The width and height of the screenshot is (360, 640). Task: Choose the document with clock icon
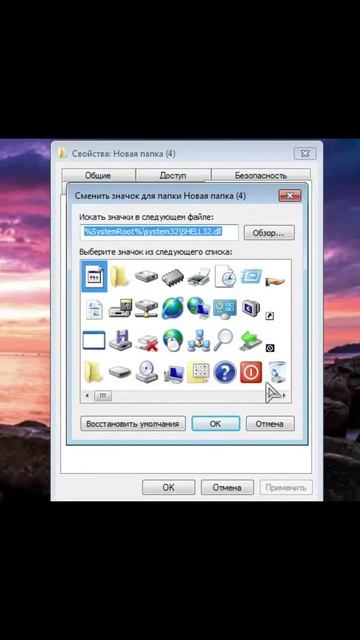click(225, 277)
